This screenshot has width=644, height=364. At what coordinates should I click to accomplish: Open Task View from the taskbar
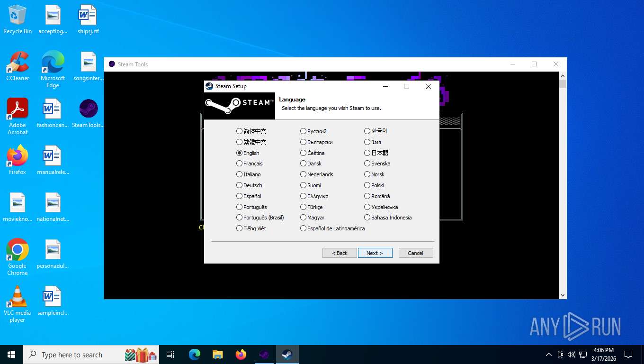170,355
